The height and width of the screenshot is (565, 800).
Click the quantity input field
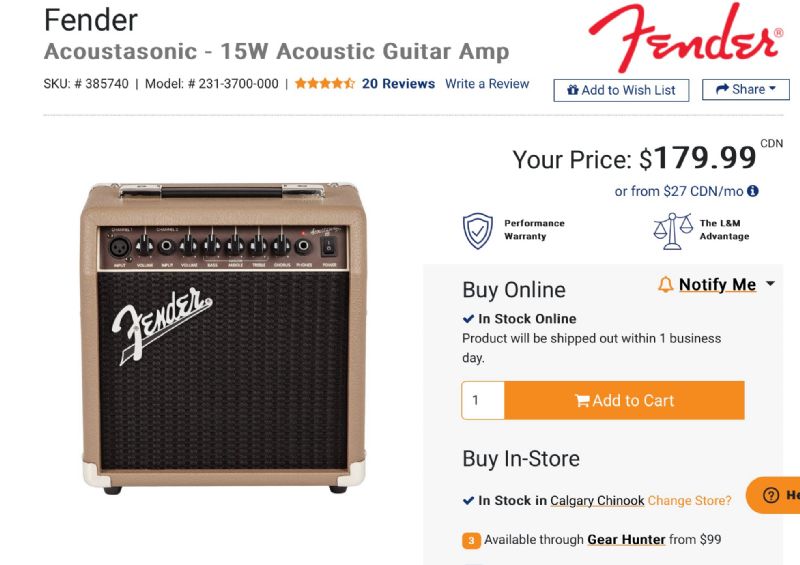point(483,400)
